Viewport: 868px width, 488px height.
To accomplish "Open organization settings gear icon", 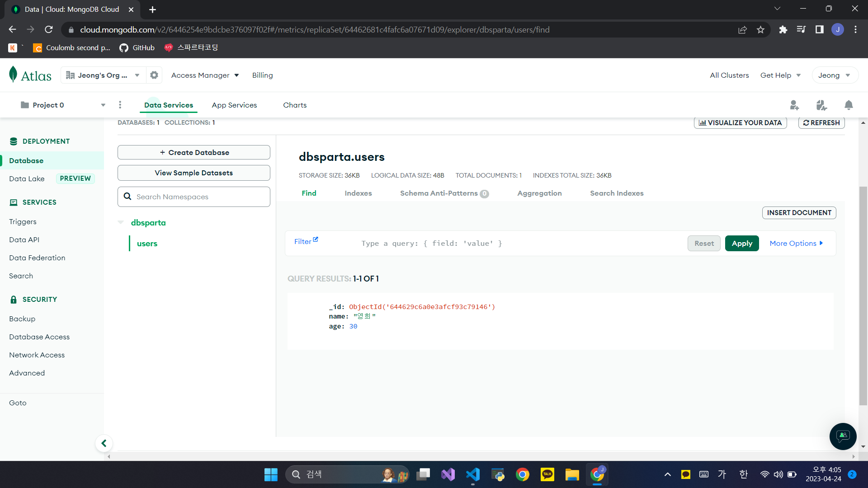I will pyautogui.click(x=154, y=75).
